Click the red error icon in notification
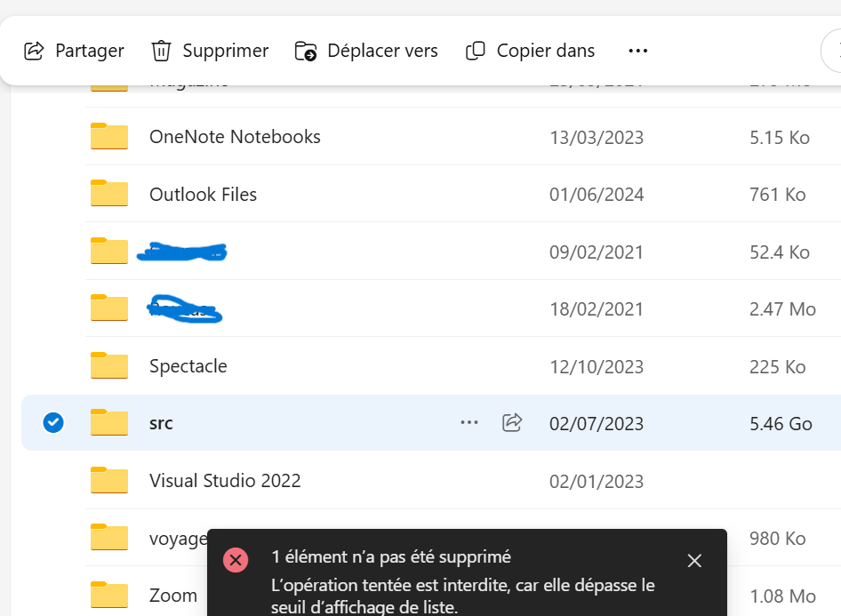This screenshot has width=841, height=616. click(236, 560)
